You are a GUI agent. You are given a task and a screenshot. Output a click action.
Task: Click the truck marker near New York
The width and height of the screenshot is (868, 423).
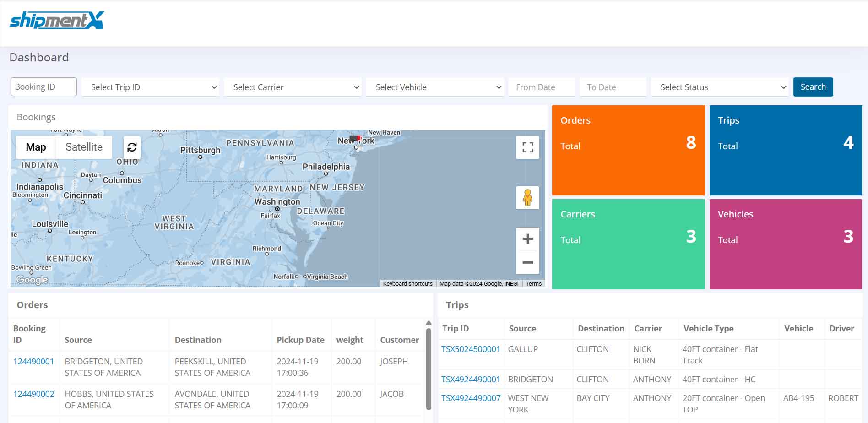coord(355,138)
